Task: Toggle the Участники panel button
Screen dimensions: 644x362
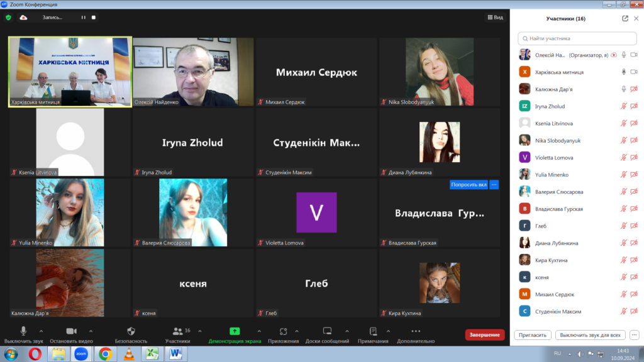Action: point(178,334)
